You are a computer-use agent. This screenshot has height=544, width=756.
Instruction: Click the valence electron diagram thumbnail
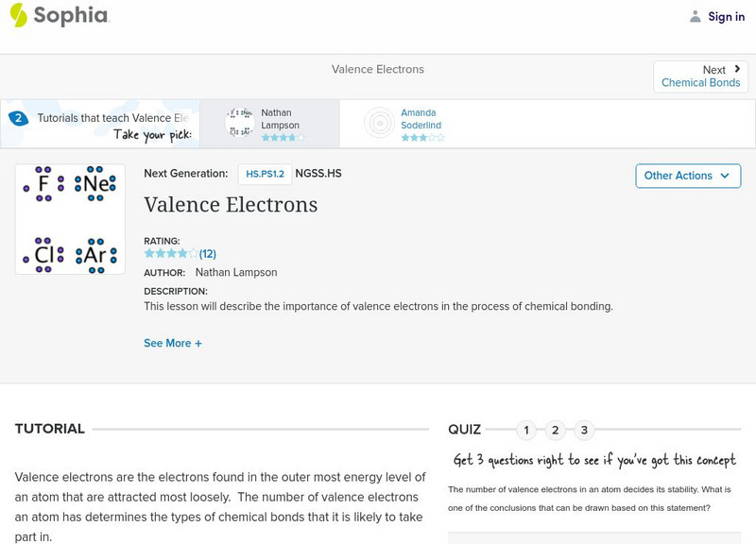70,218
